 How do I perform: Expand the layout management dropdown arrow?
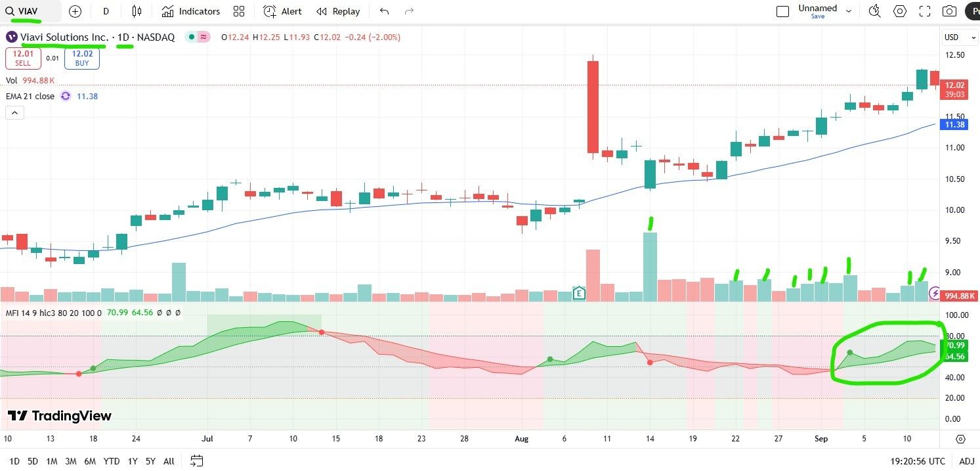click(x=849, y=11)
